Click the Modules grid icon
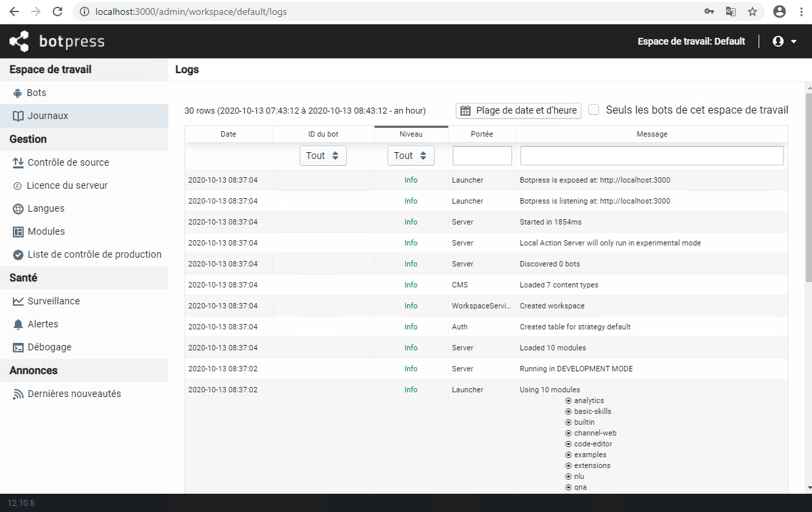 pos(18,231)
